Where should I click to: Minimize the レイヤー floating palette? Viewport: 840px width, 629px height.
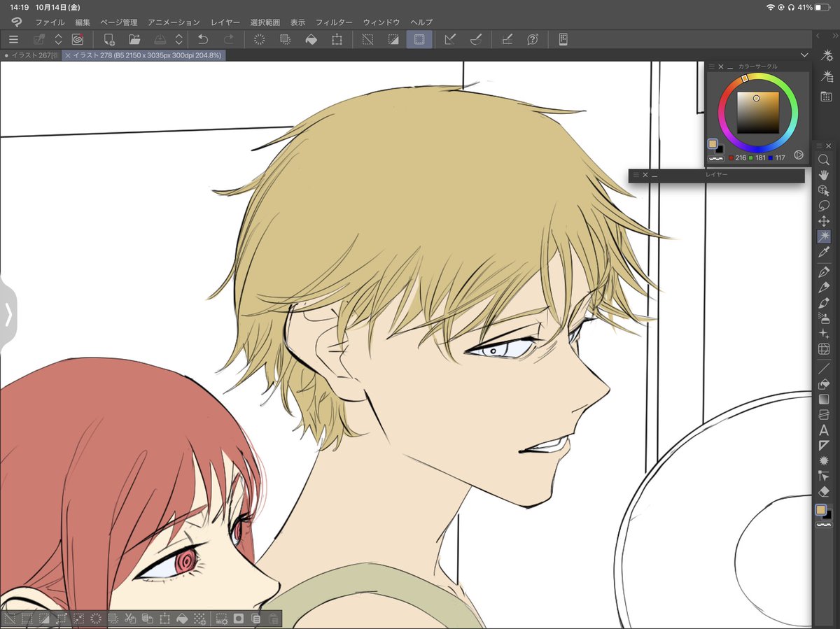pos(655,175)
